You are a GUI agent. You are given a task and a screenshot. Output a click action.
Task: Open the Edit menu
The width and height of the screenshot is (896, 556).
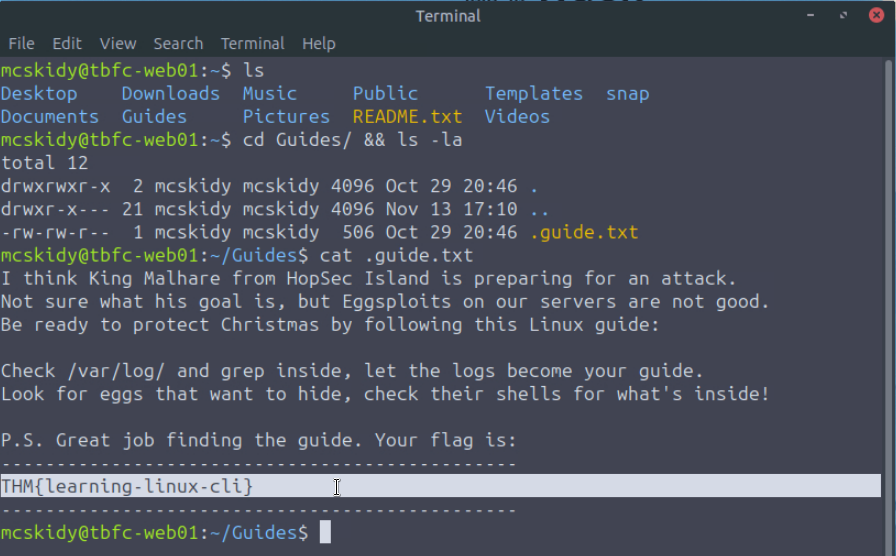[x=67, y=44]
